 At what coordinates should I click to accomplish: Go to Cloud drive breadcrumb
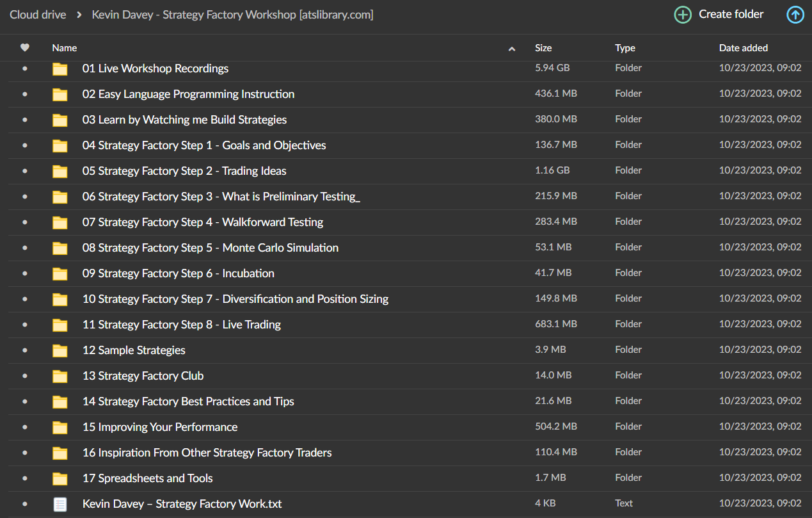click(x=38, y=14)
